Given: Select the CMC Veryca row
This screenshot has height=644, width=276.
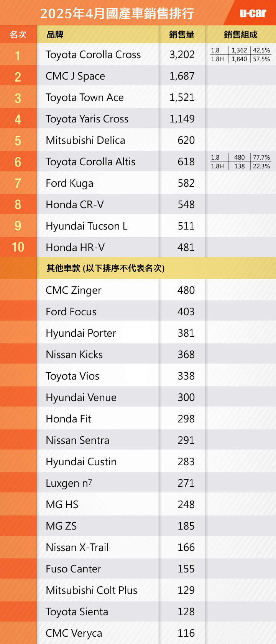Looking at the screenshot, I should (138, 633).
